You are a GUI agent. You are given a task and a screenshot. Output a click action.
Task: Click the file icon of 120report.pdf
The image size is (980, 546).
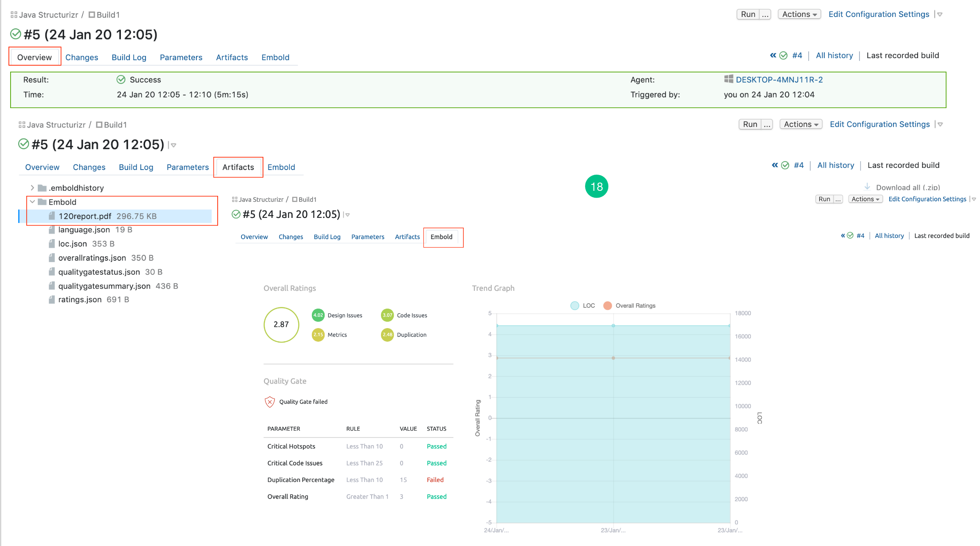[x=52, y=216]
